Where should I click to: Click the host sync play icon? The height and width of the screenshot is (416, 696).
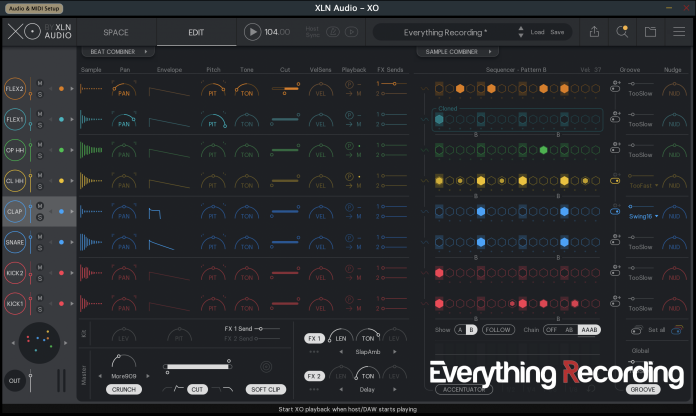[x=352, y=32]
